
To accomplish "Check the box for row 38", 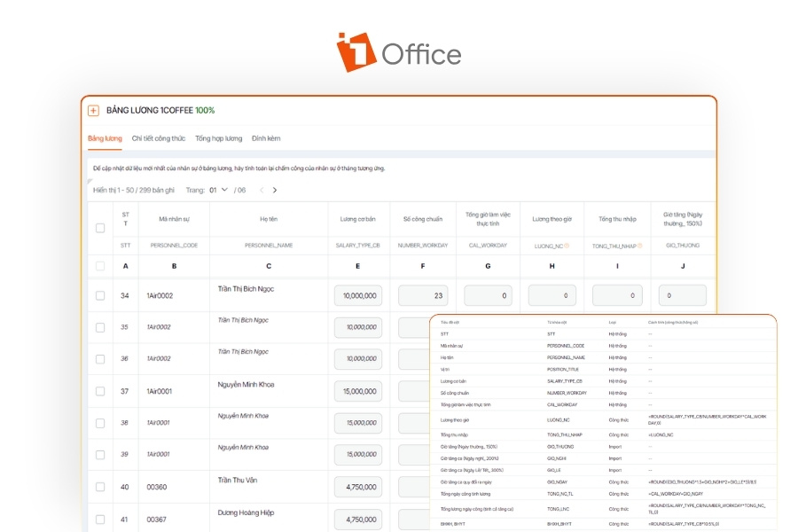I will click(x=100, y=423).
